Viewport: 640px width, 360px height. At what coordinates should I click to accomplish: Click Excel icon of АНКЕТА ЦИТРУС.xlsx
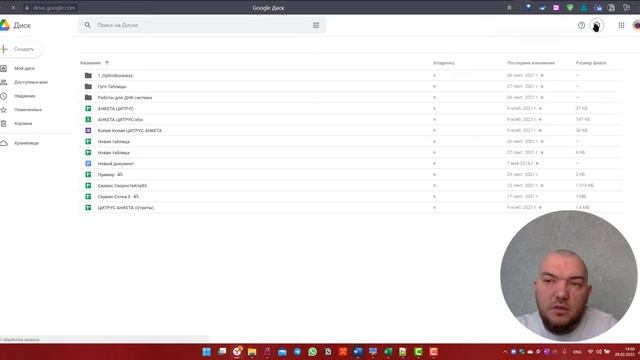pyautogui.click(x=88, y=120)
